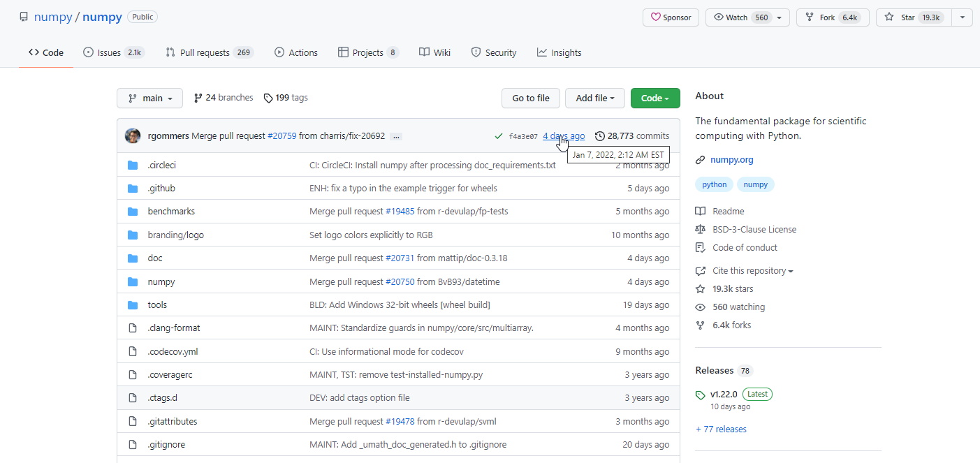Click the commit history clock icon

[599, 135]
